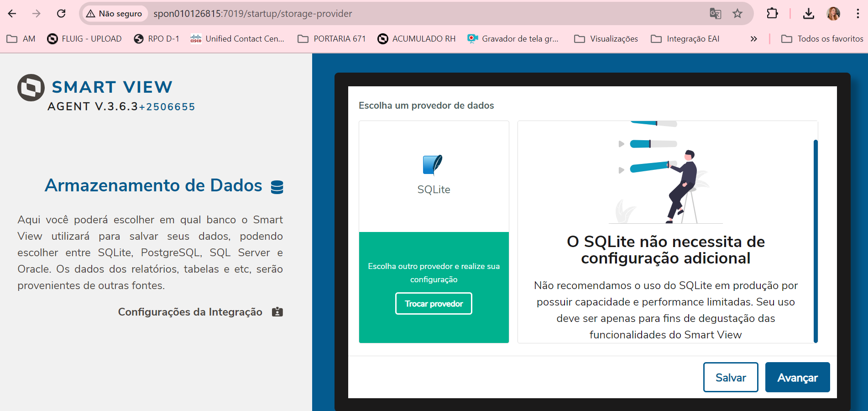Click the version text 'AGENT V.3.6.3+2506655'
The image size is (868, 411).
pyautogui.click(x=121, y=106)
